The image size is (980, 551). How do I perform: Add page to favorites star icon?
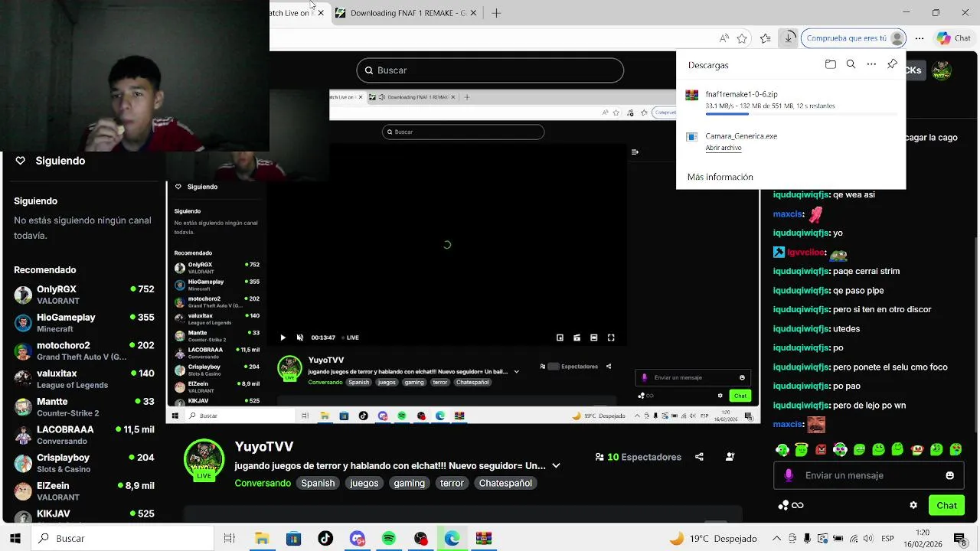click(x=742, y=38)
